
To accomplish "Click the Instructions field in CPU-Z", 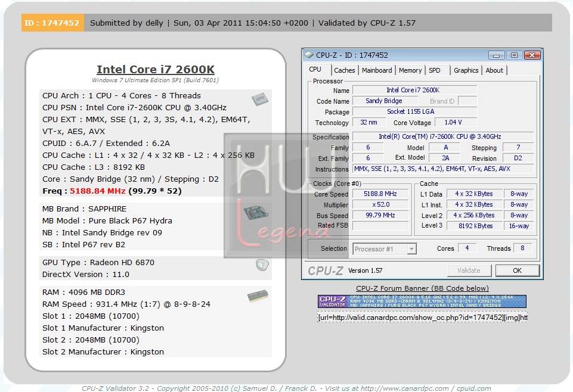I will click(x=442, y=169).
